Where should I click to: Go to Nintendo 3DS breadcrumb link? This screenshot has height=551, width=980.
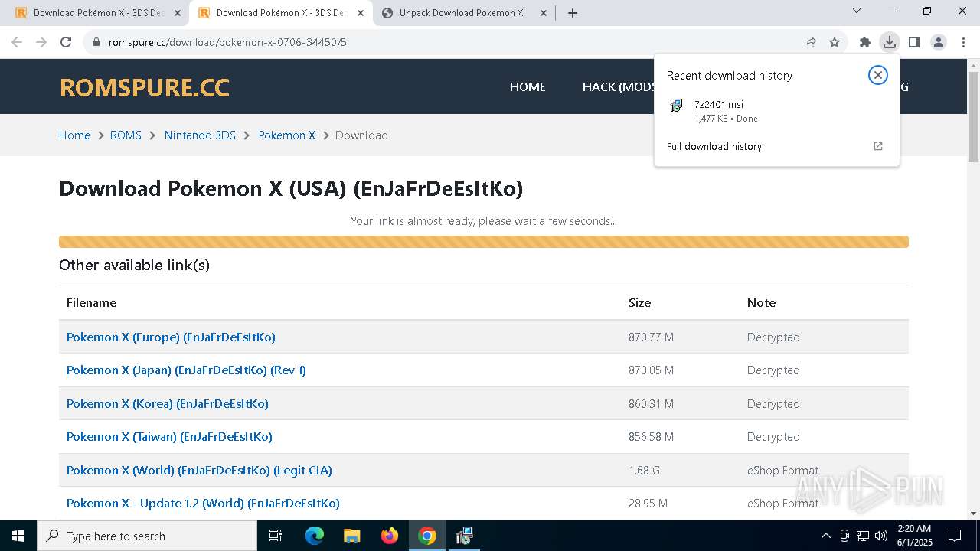[200, 135]
